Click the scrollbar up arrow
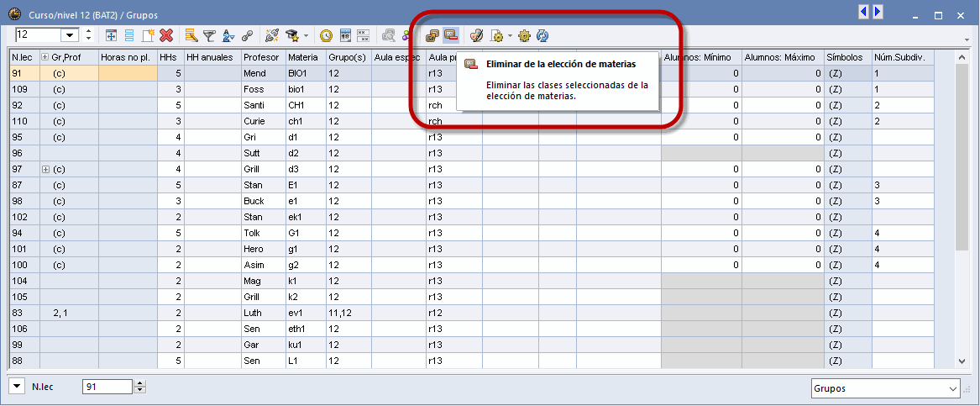The width and height of the screenshot is (980, 406). point(962,57)
